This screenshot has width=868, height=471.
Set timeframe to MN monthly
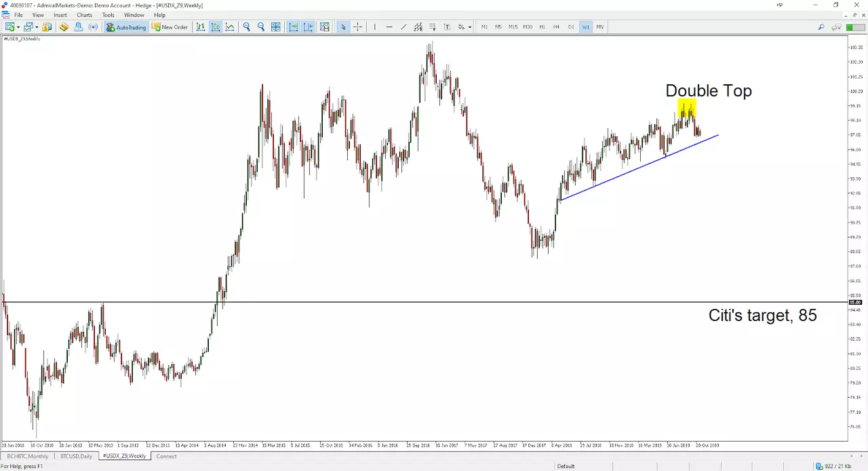pyautogui.click(x=600, y=27)
